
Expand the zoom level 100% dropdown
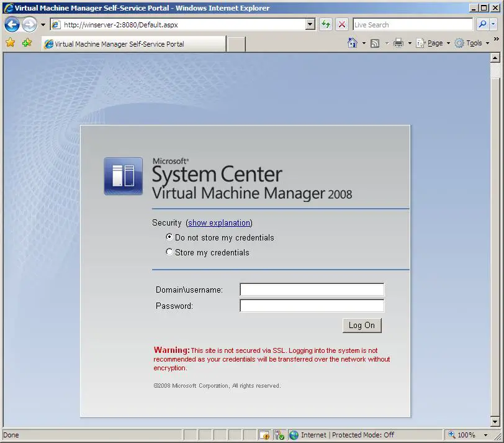pyautogui.click(x=485, y=436)
